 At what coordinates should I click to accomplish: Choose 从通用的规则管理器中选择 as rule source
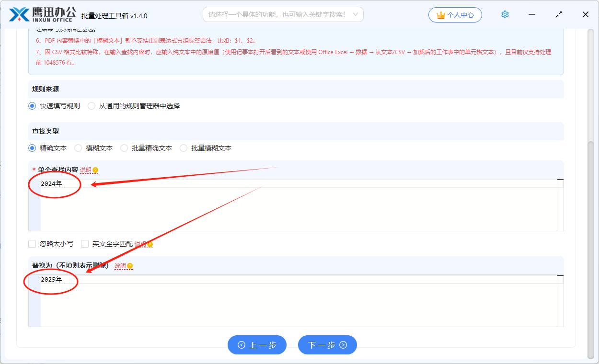click(91, 106)
